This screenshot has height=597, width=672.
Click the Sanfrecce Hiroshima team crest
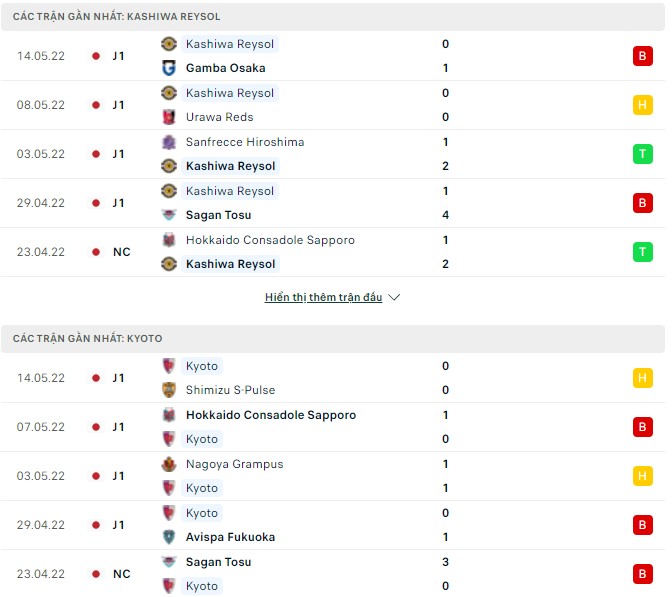169,142
